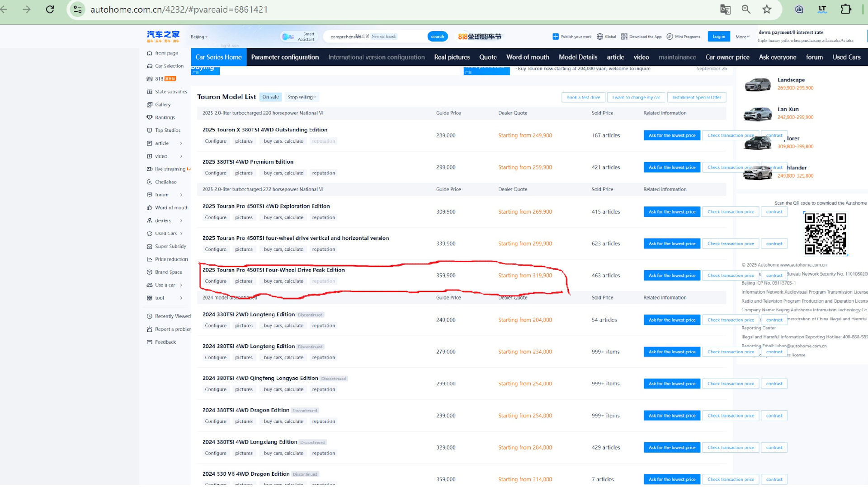Click contrast for Touran Pro Peak Edition

(774, 276)
